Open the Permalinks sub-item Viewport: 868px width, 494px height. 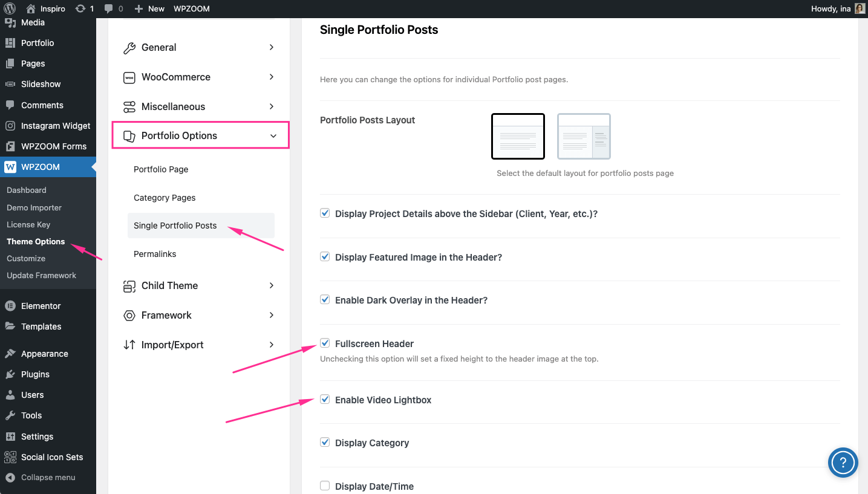coord(155,254)
